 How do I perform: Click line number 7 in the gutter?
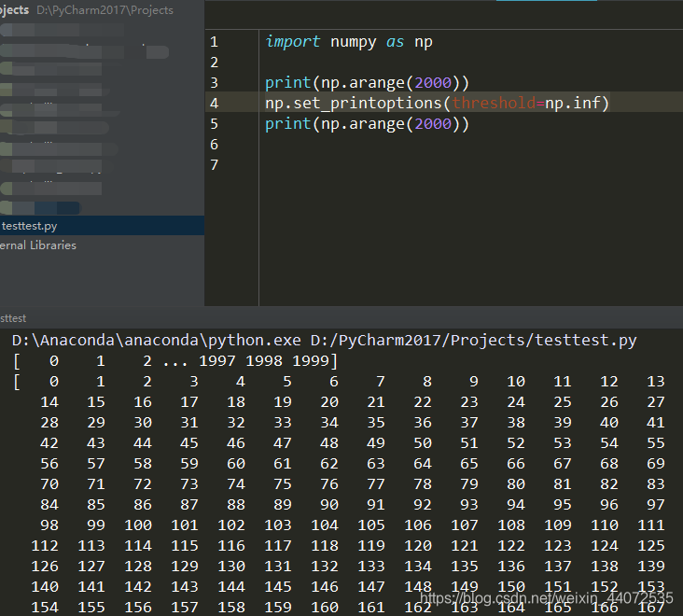[x=214, y=165]
